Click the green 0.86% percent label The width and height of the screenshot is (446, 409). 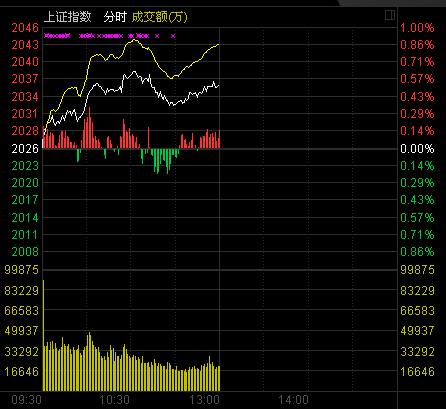[417, 252]
